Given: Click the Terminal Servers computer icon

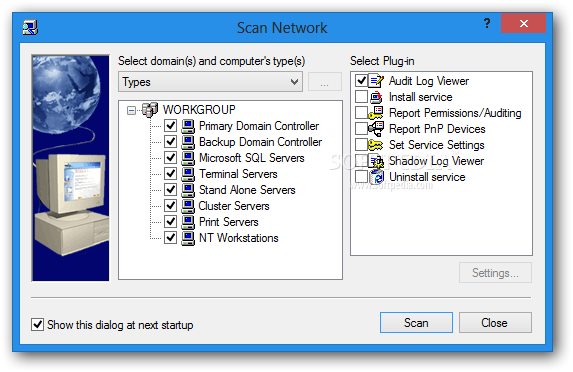Looking at the screenshot, I should click(x=188, y=174).
